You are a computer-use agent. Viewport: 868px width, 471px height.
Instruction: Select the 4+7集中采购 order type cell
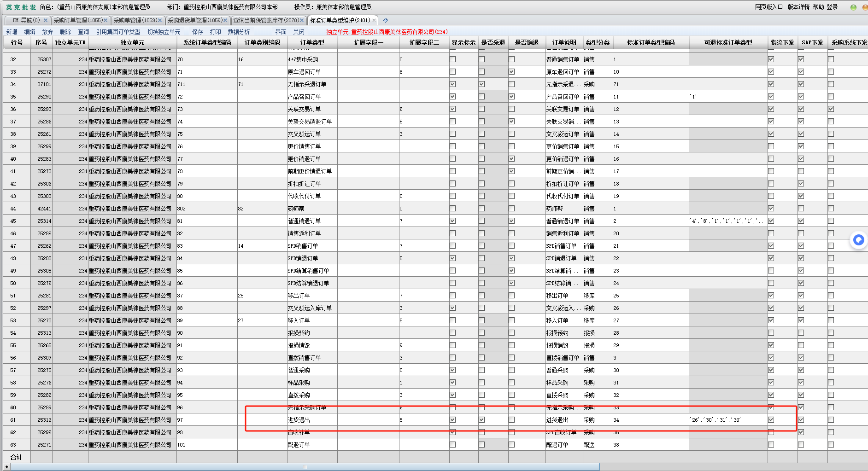click(x=312, y=59)
